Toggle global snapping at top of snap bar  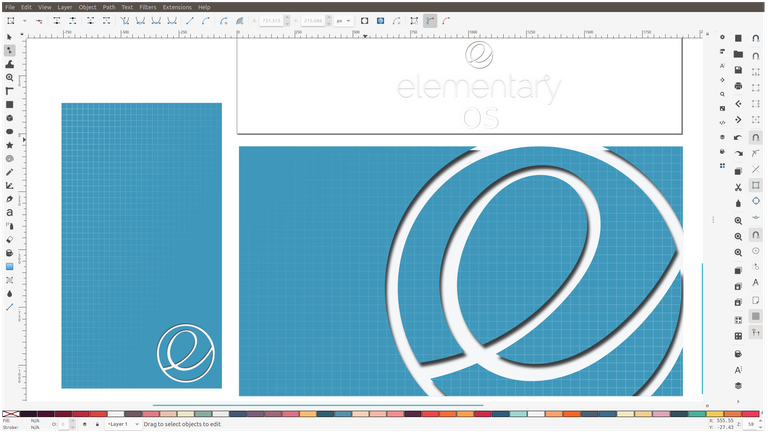756,38
